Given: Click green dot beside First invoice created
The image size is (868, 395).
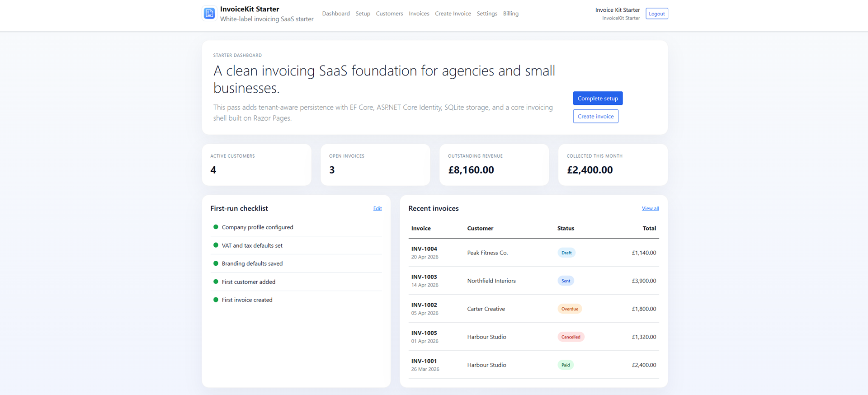Looking at the screenshot, I should point(216,299).
